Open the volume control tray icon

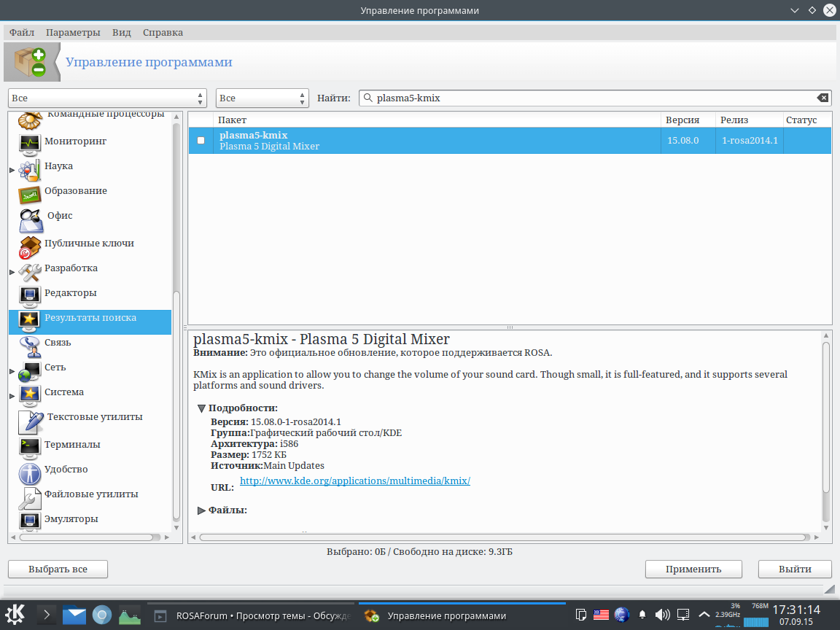(x=662, y=615)
